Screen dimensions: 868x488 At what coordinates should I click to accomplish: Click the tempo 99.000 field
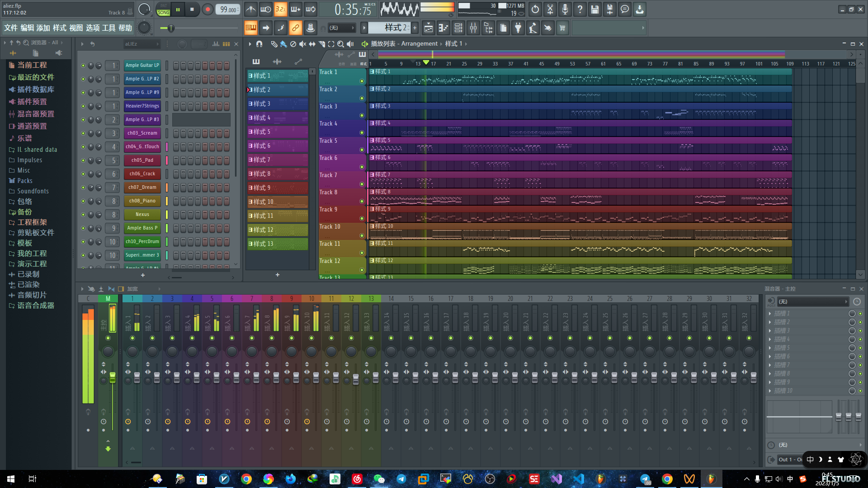click(x=228, y=9)
